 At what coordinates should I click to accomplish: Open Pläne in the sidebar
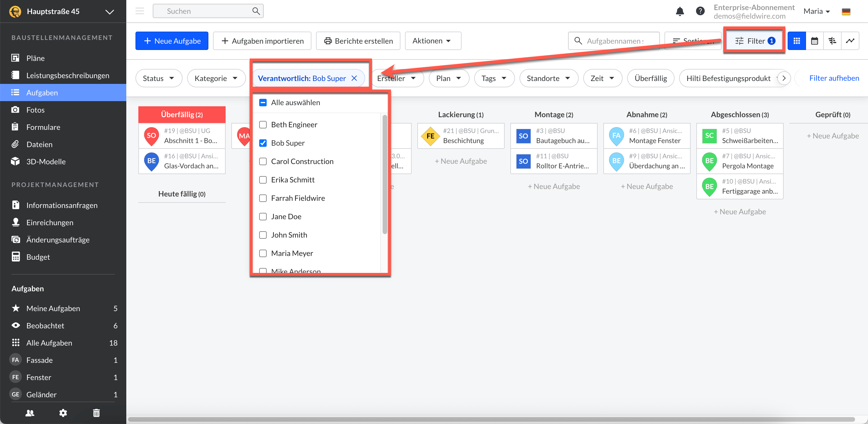point(35,58)
